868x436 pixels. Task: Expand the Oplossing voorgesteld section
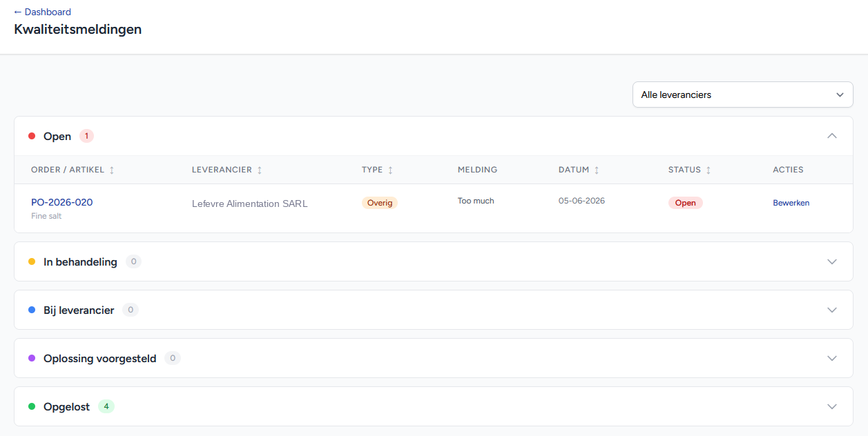[x=434, y=358]
